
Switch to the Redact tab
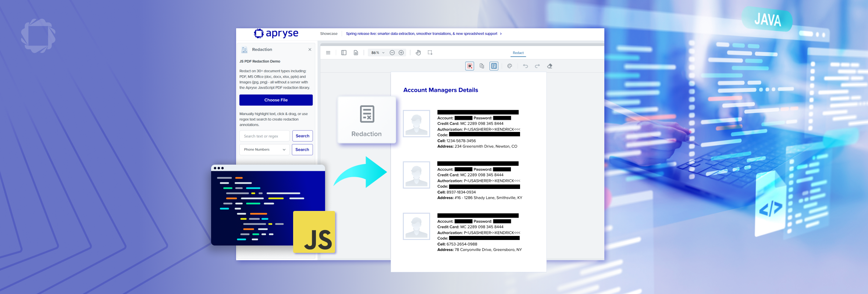click(518, 53)
